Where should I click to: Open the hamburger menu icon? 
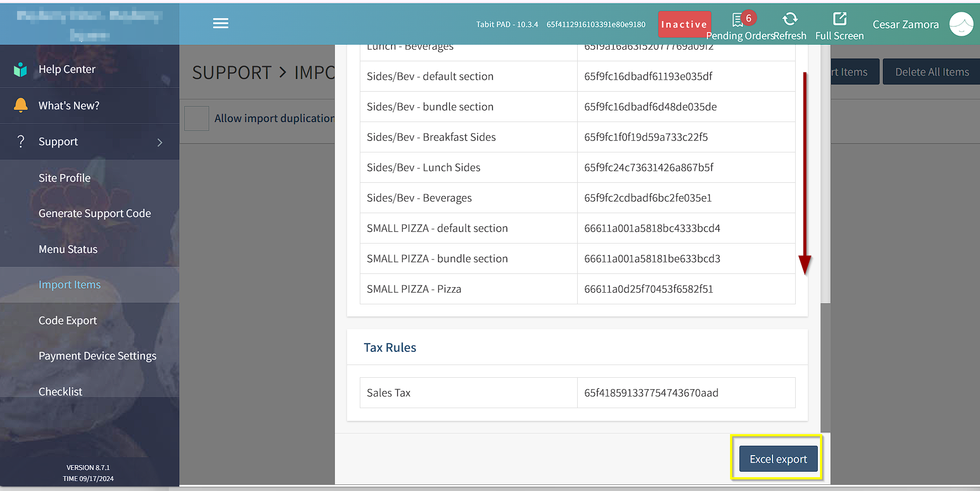221,23
